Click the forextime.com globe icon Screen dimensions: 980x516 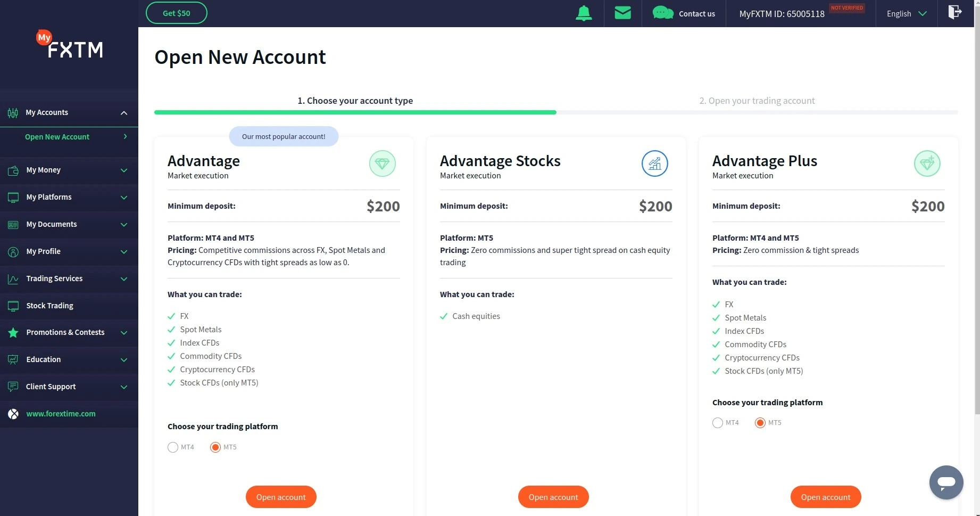[13, 414]
